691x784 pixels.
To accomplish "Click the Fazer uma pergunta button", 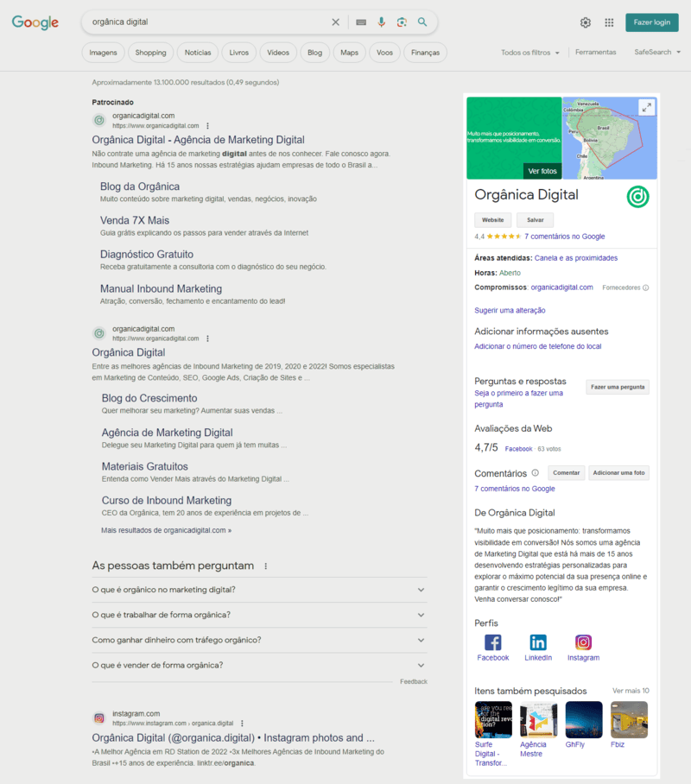I will click(x=617, y=387).
